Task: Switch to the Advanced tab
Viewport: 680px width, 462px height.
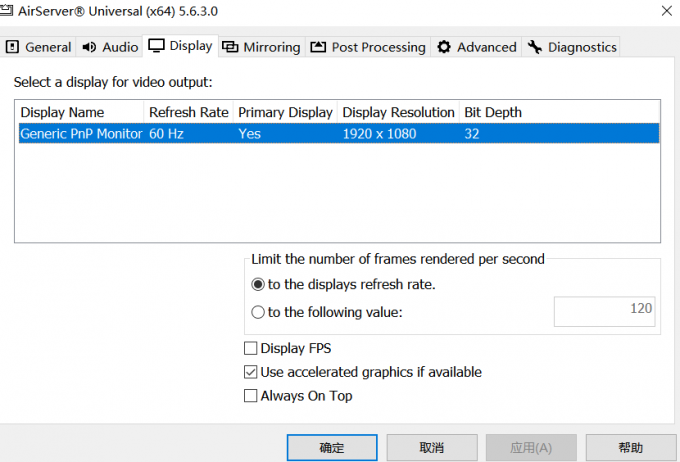Action: pyautogui.click(x=476, y=47)
